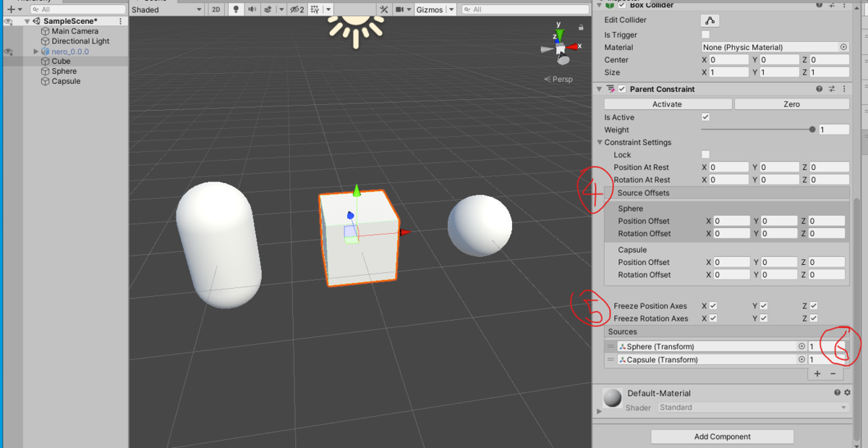Enable constraint Lock checkbox
868x448 pixels.
[x=706, y=154]
